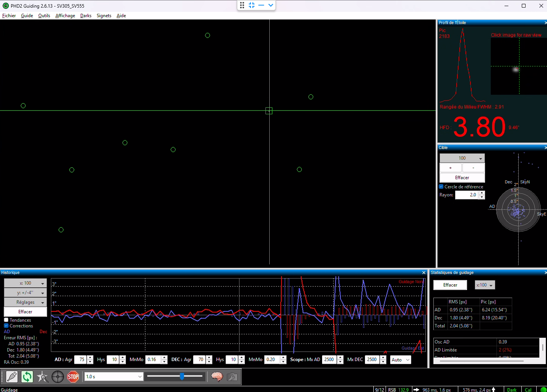Image resolution: width=547 pixels, height=392 pixels.
Task: Open the Auto DEC mode dropdown
Action: tap(400, 360)
